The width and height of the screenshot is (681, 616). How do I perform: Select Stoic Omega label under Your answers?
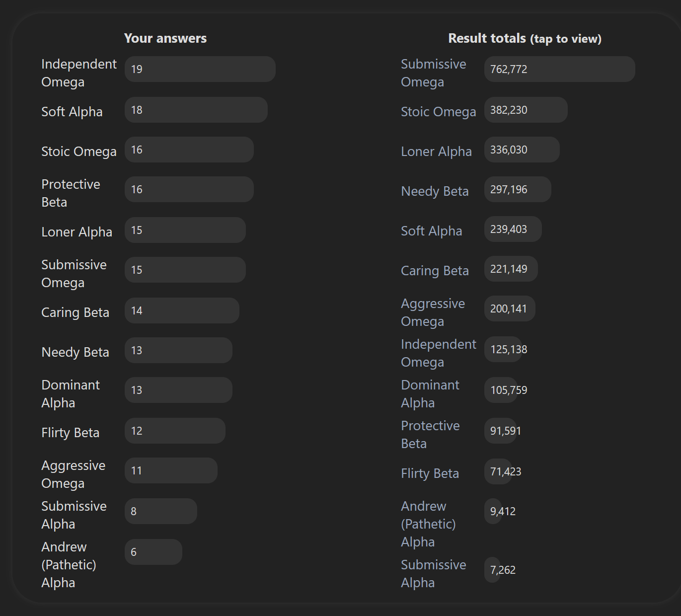tap(78, 152)
